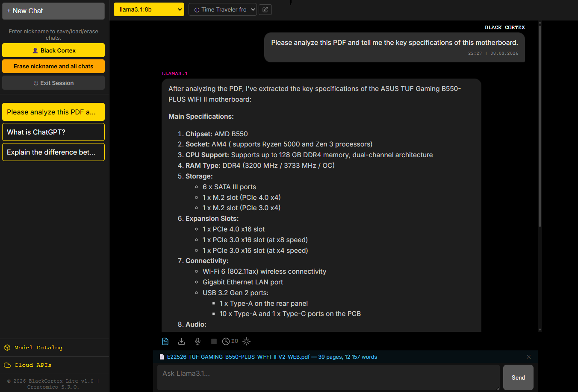Attach a document with the file icon
Screen dimensions: 578x392
165,341
